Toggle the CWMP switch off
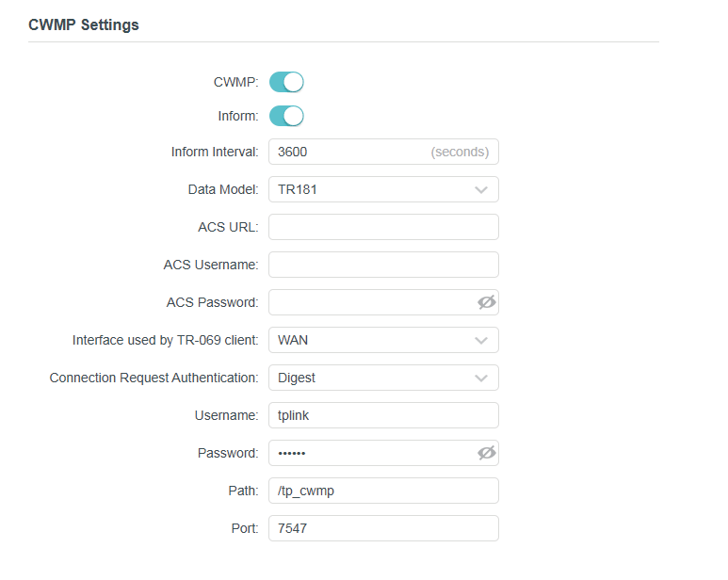 click(x=286, y=82)
